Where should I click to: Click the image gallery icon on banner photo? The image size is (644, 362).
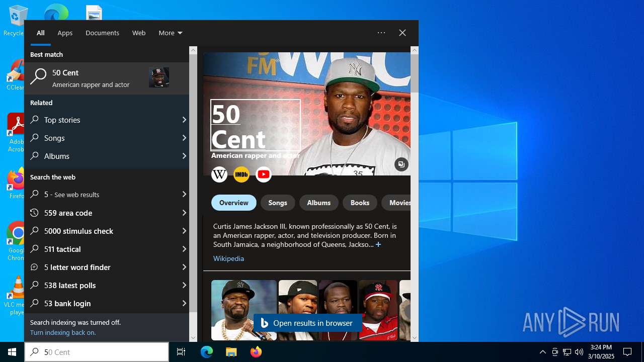coord(401,164)
